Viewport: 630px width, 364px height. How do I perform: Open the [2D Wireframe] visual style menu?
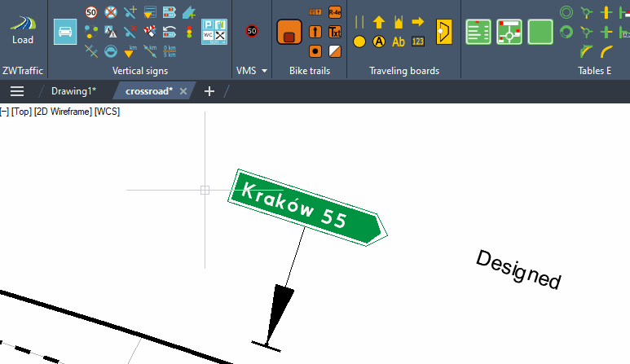[x=63, y=112]
